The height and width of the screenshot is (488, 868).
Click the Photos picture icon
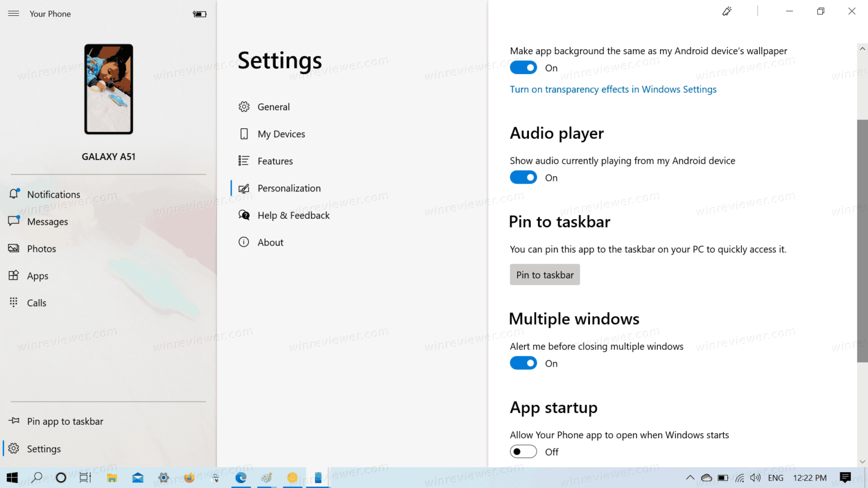point(14,248)
